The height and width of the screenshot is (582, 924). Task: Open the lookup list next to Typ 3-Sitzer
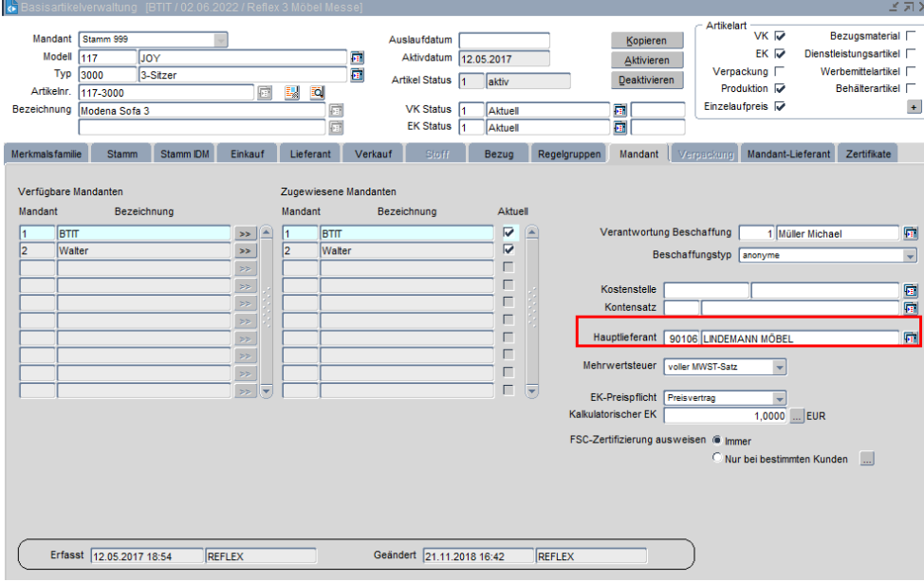coord(358,75)
